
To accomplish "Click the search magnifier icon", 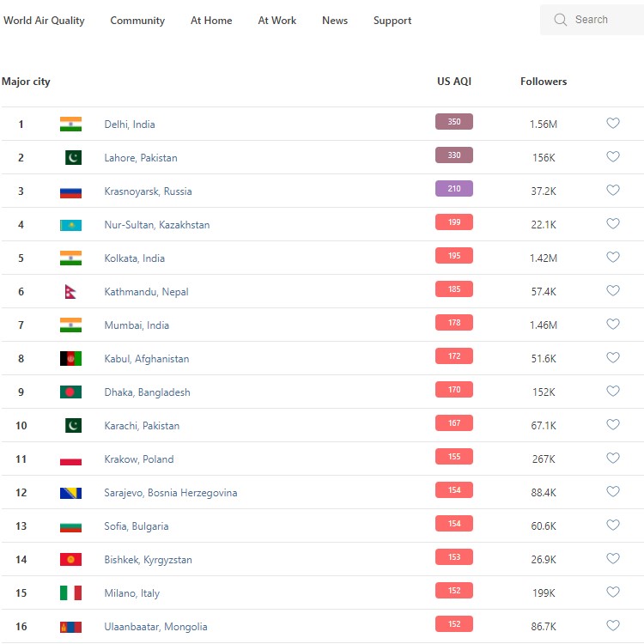I will tap(561, 20).
